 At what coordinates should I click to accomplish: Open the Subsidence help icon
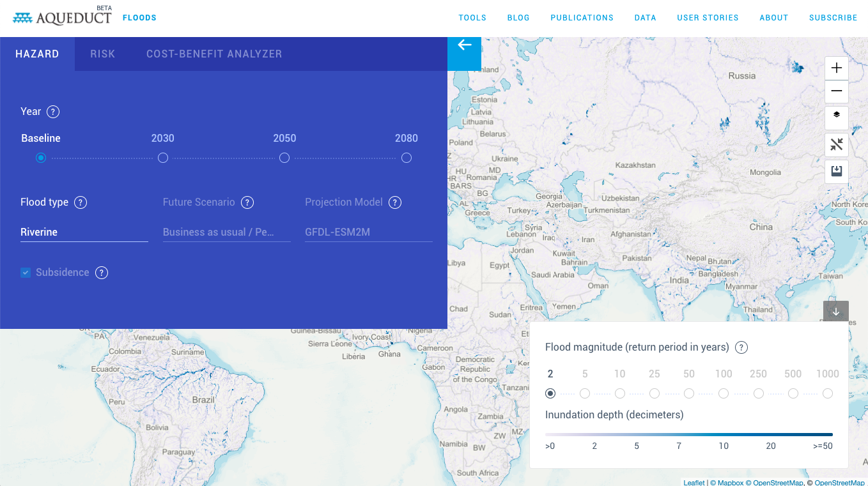[x=102, y=273]
